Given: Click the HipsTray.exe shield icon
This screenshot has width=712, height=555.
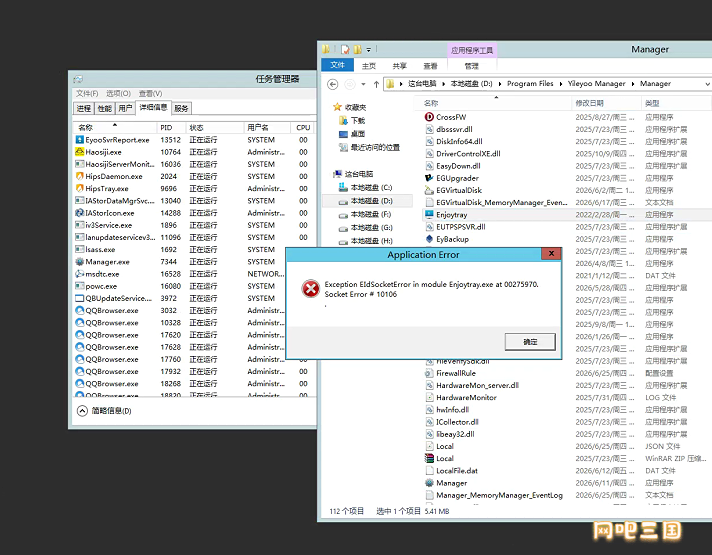Looking at the screenshot, I should (79, 188).
